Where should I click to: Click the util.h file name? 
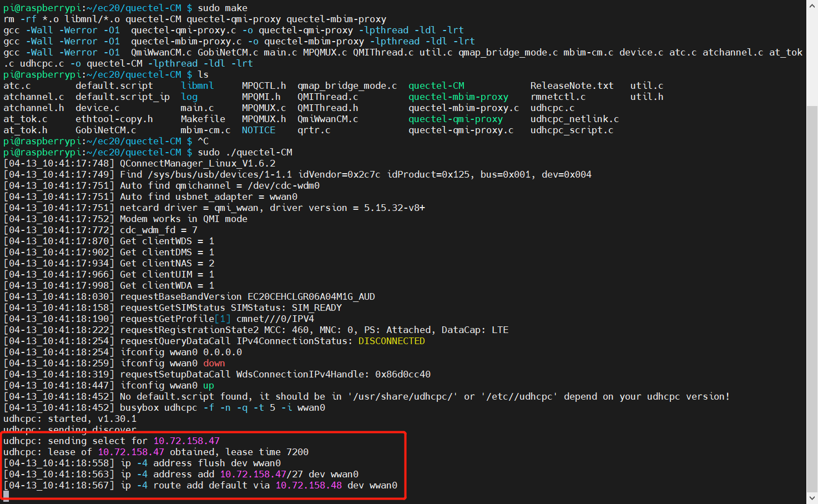pyautogui.click(x=647, y=97)
